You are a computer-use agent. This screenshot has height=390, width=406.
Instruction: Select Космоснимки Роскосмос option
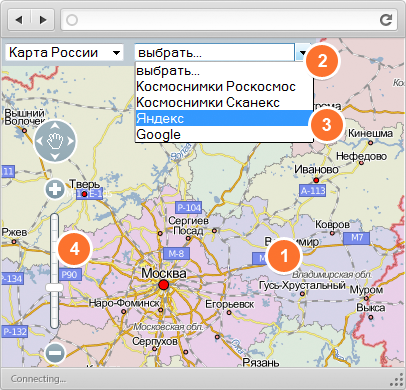pyautogui.click(x=222, y=87)
